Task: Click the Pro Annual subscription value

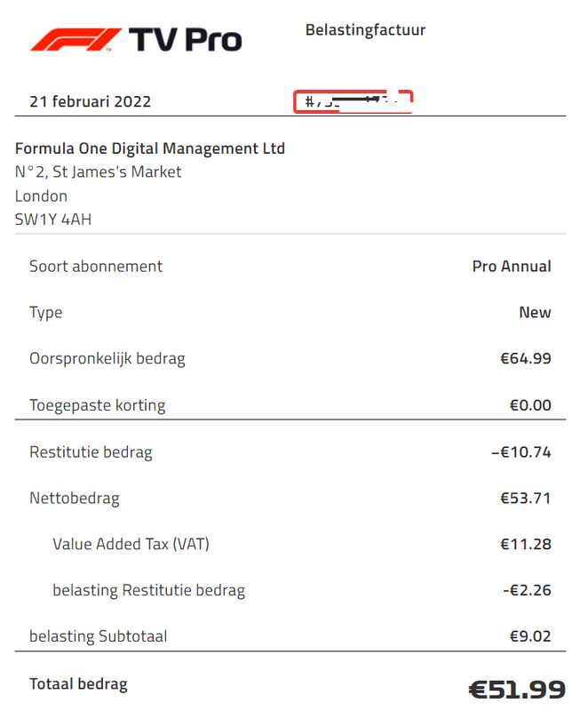Action: click(512, 267)
